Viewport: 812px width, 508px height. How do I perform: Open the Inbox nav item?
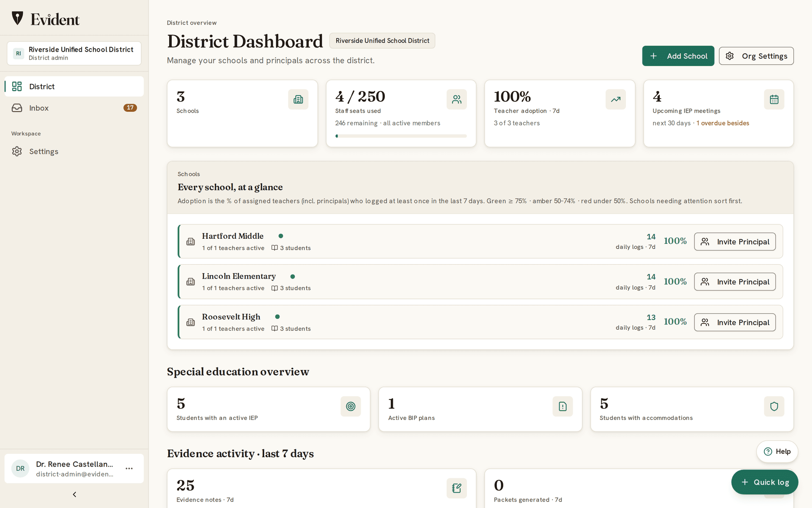click(74, 108)
